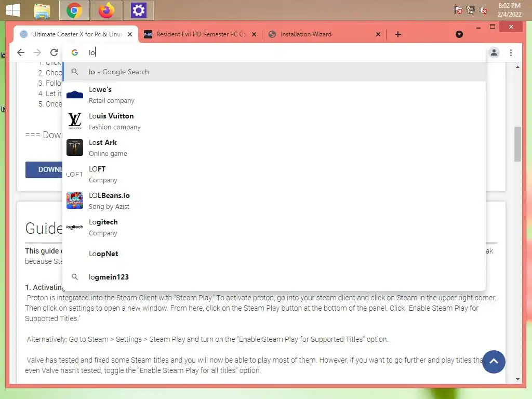Switch to Ultimate Coaster X tab

[x=75, y=34]
